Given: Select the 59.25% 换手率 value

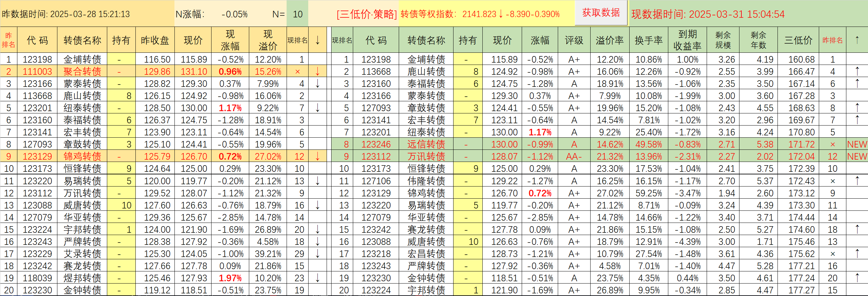Looking at the screenshot, I should pyautogui.click(x=649, y=193).
